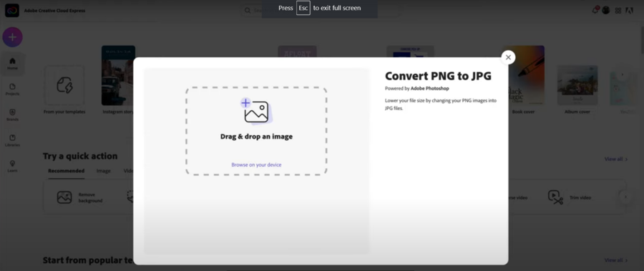Click the search magnifier icon
644x271 pixels.
click(x=248, y=10)
